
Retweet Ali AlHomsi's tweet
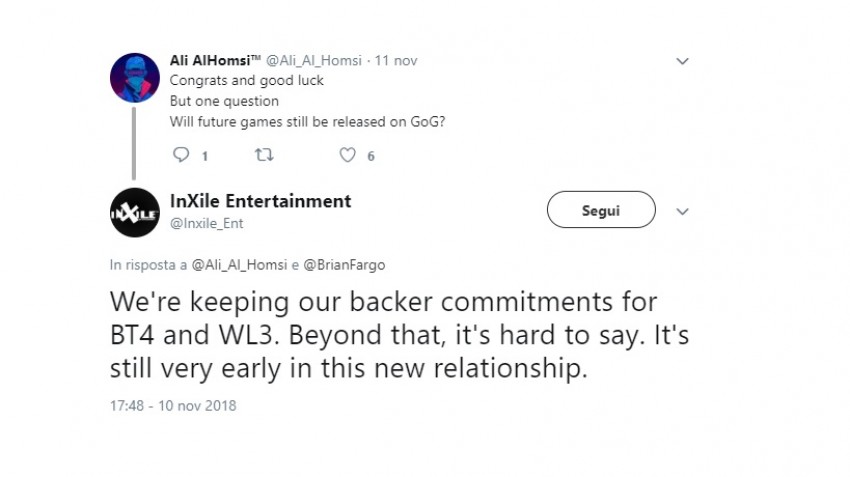click(x=264, y=155)
